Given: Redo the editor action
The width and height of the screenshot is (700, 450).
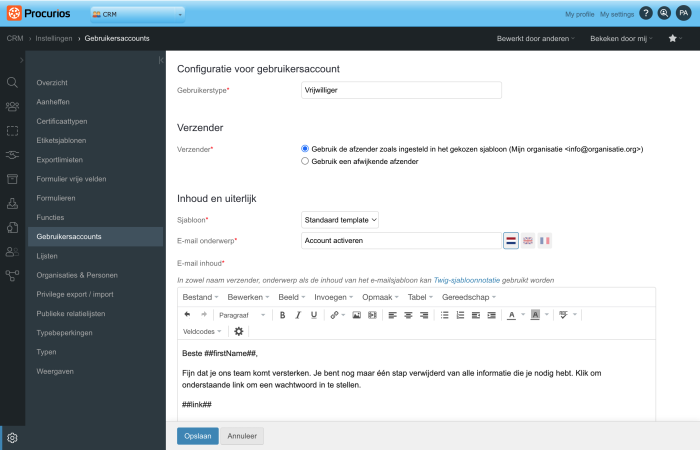Looking at the screenshot, I should [204, 315].
